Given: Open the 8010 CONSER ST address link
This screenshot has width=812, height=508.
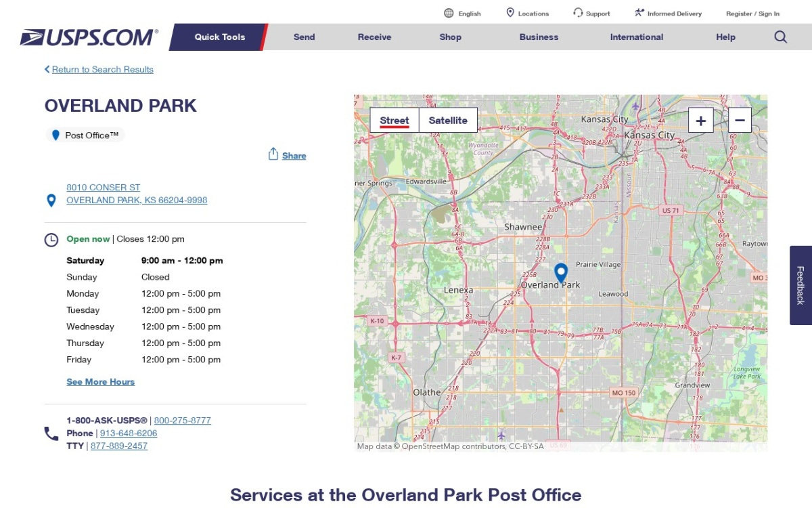Looking at the screenshot, I should click(104, 188).
